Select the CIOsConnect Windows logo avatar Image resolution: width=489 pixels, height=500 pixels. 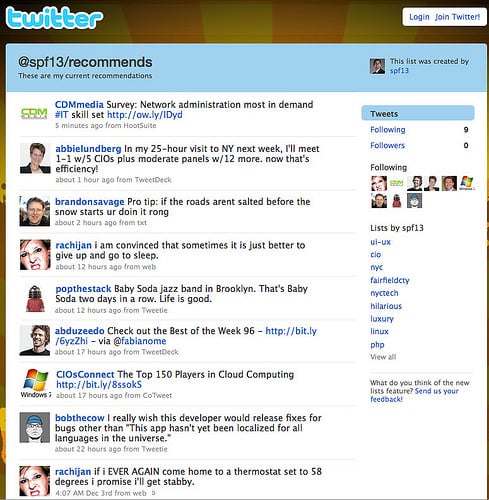click(x=35, y=383)
